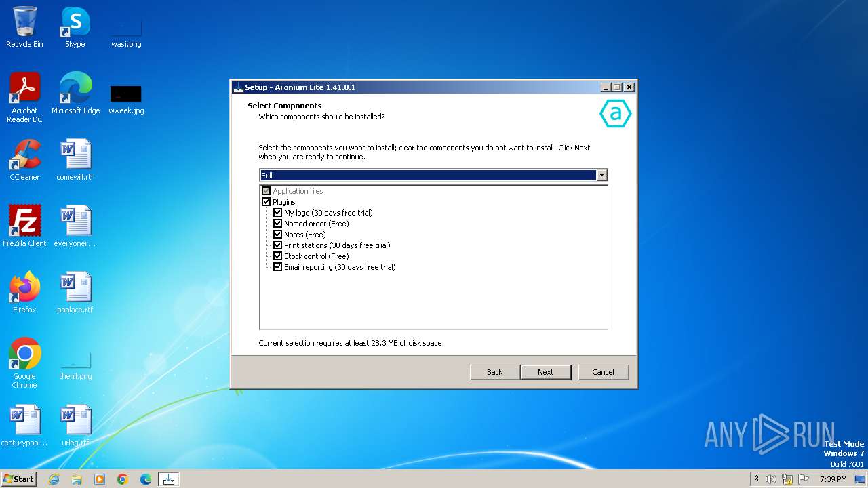Screen dimensions: 868x488
Task: Select the everyoner... rtf document icon
Action: pyautogui.click(x=75, y=226)
